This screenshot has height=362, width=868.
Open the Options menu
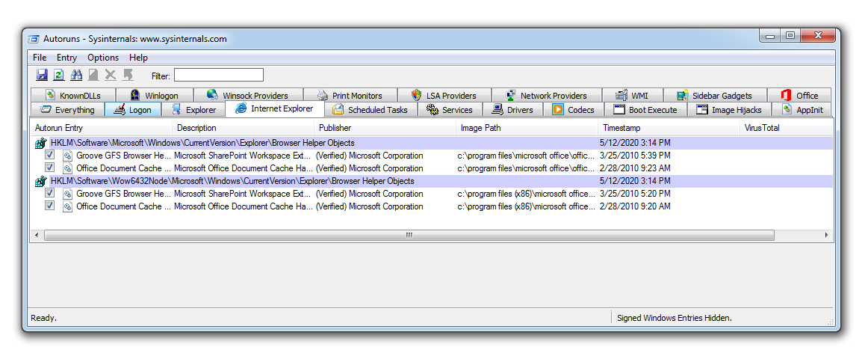pos(103,58)
